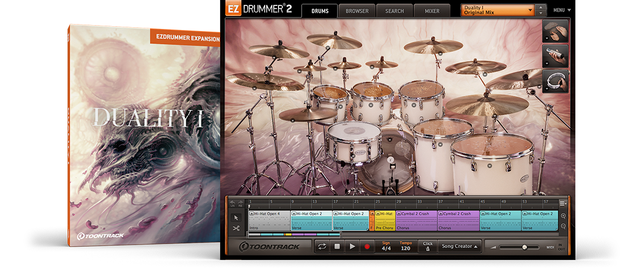This screenshot has width=644, height=277.
Task: Click the red record button
Action: [367, 246]
